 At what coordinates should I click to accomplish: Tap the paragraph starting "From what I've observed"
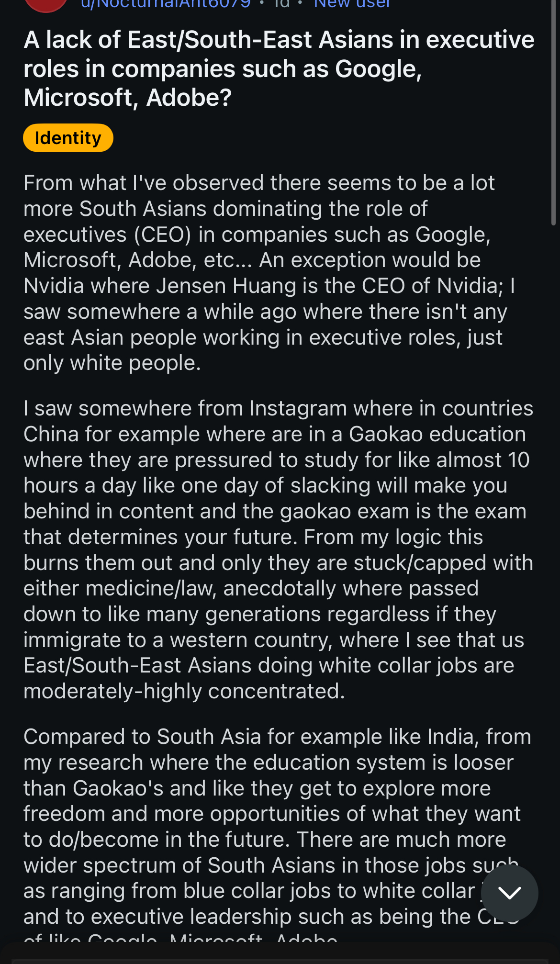click(268, 273)
